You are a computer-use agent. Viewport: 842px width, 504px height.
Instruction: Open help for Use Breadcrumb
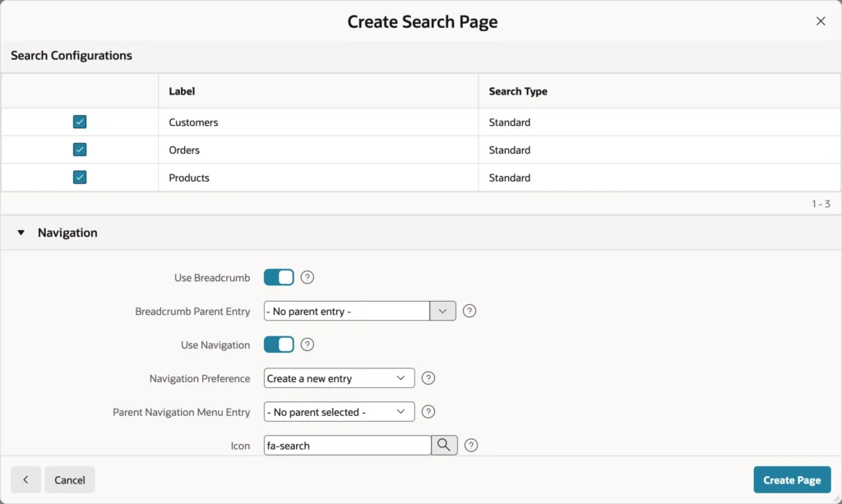pos(308,278)
